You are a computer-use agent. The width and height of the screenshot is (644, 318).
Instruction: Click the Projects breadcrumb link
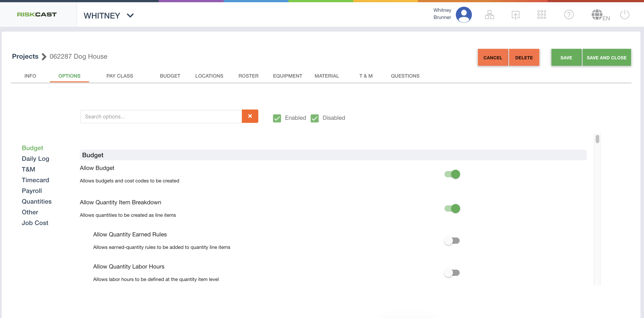click(25, 56)
